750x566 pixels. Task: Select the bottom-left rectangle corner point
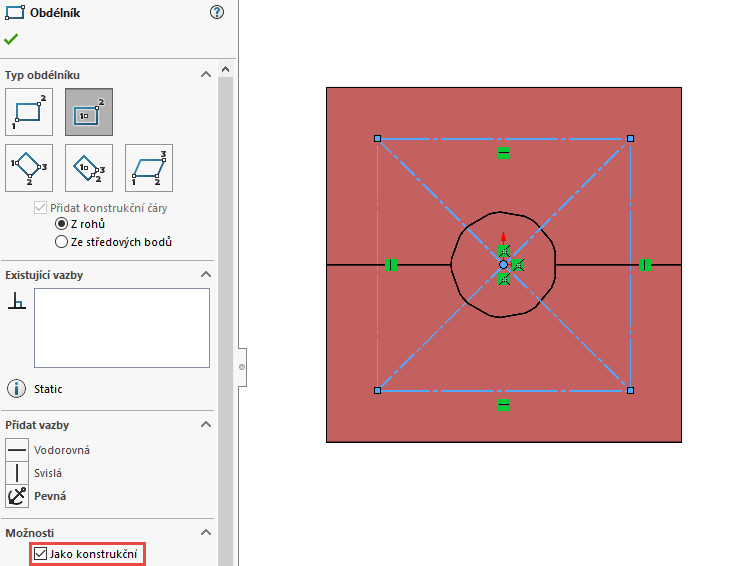[377, 391]
